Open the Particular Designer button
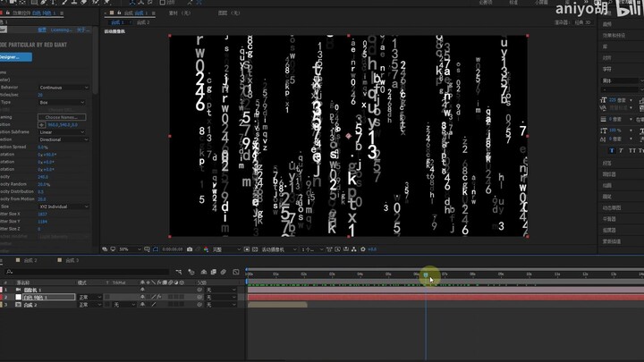 pyautogui.click(x=15, y=57)
